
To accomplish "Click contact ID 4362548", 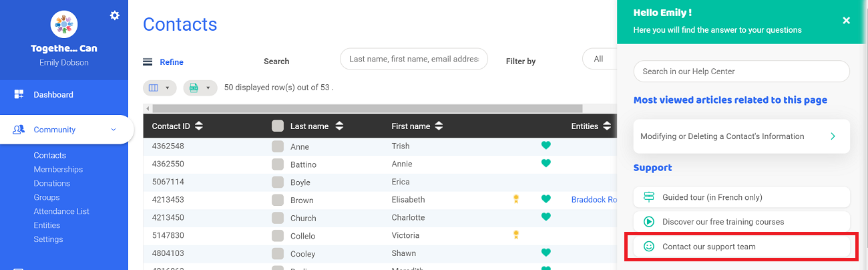I will pos(168,146).
